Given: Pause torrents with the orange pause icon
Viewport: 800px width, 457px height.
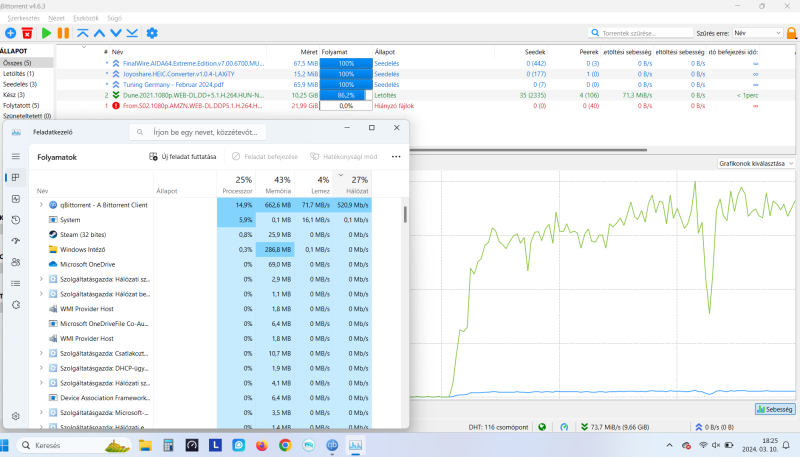Looking at the screenshot, I should [x=63, y=33].
